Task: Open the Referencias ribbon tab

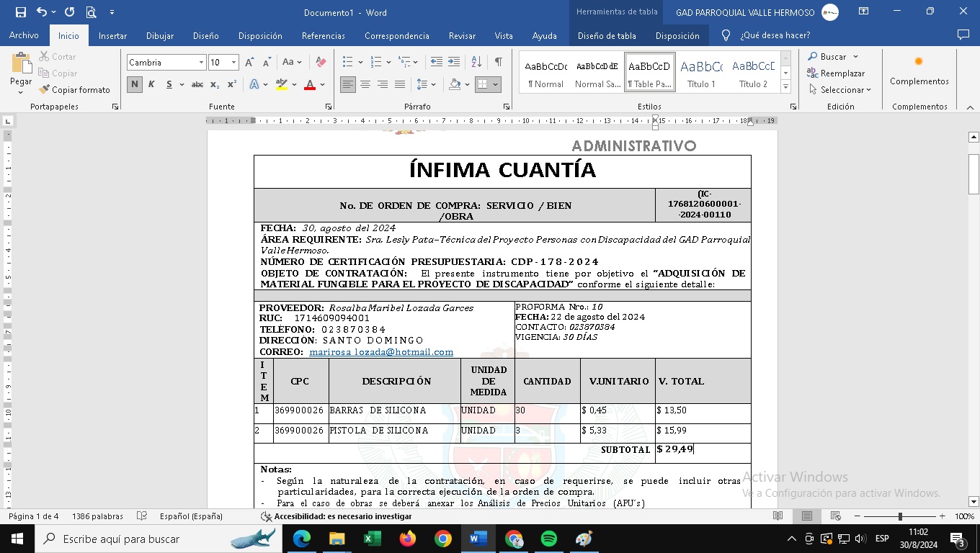Action: tap(324, 35)
